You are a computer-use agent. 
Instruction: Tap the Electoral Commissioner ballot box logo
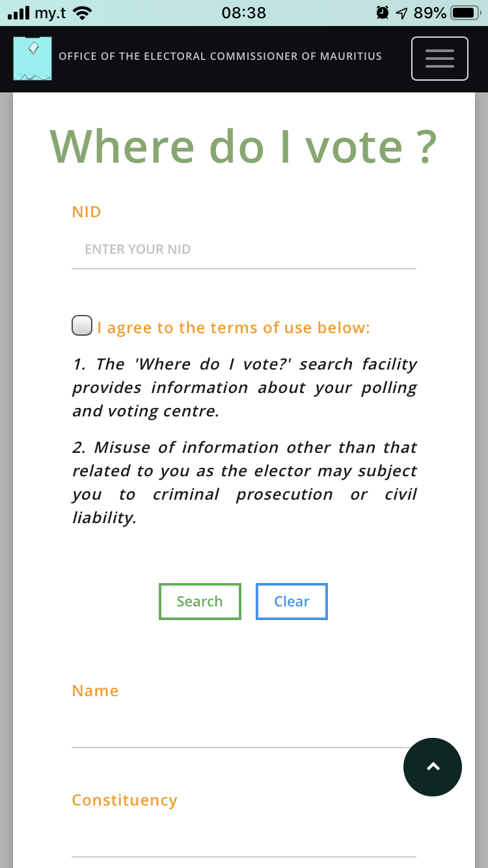click(33, 59)
